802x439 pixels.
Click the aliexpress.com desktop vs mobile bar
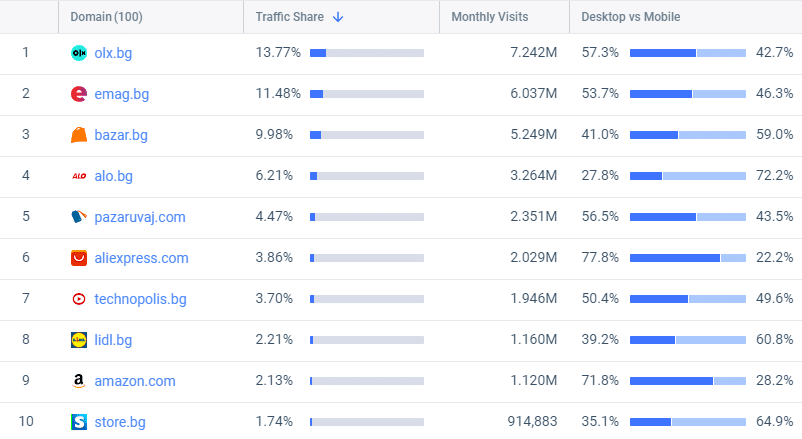pyautogui.click(x=688, y=258)
